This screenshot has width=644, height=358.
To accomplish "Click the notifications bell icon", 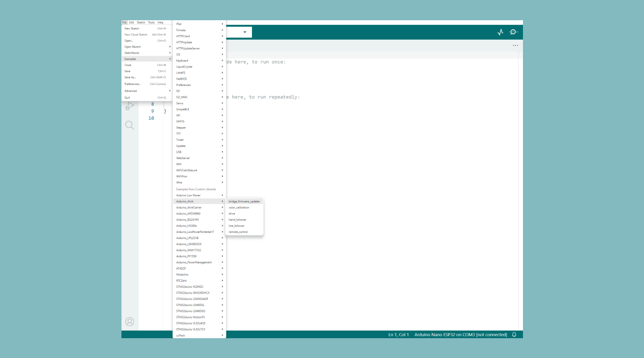I will click(x=514, y=335).
